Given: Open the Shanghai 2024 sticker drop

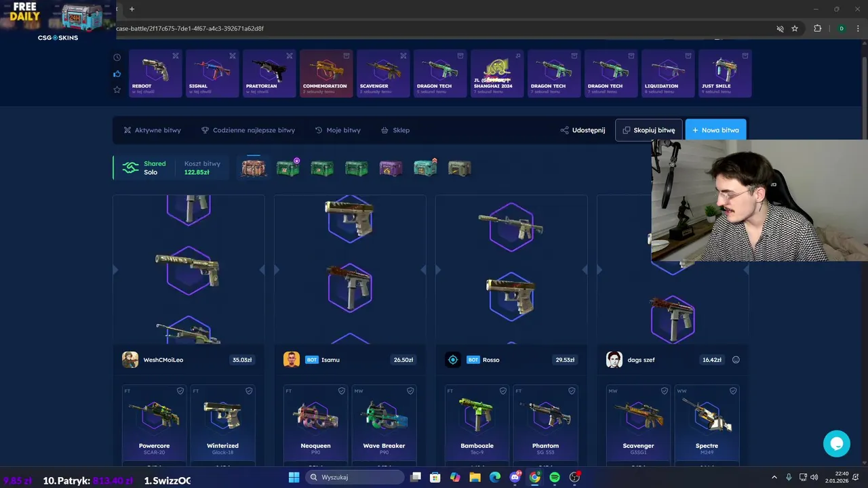Looking at the screenshot, I should click(x=497, y=73).
